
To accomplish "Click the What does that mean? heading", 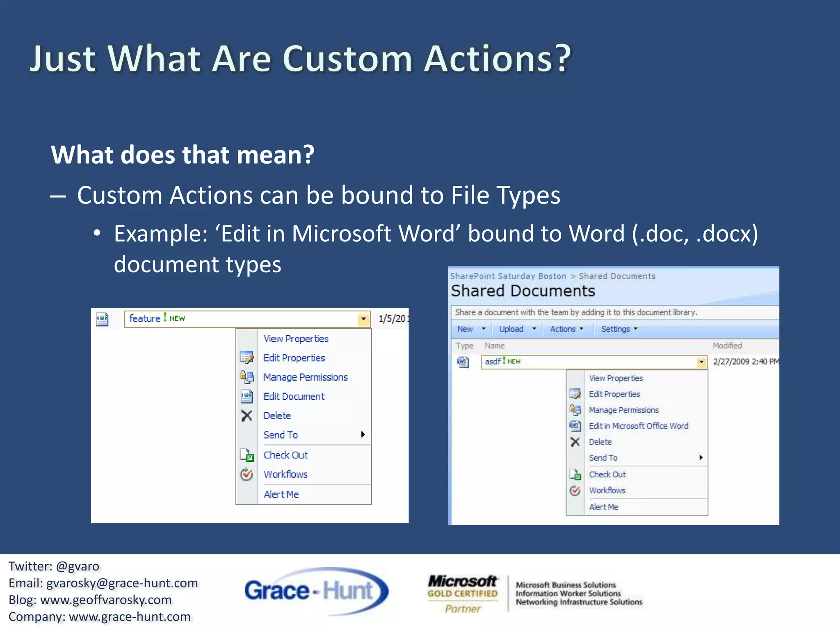I will [183, 155].
